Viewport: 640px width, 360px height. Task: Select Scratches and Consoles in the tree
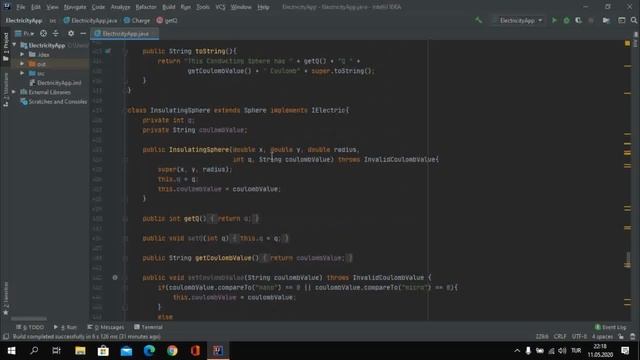coord(54,101)
